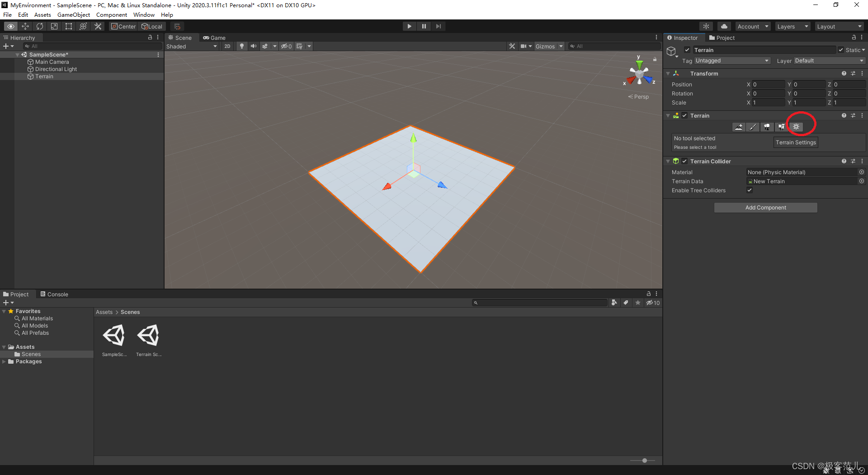The image size is (868, 475).
Task: Toggle scene audio speaker icon
Action: [x=253, y=46]
